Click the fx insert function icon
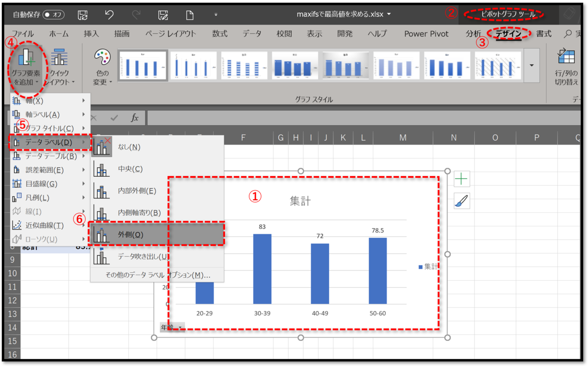Image resolution: width=588 pixels, height=366 pixels. tap(135, 118)
